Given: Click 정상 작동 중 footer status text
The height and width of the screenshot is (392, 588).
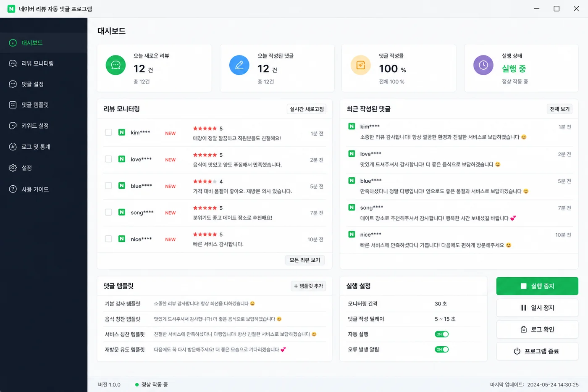Looking at the screenshot, I should coord(155,384).
